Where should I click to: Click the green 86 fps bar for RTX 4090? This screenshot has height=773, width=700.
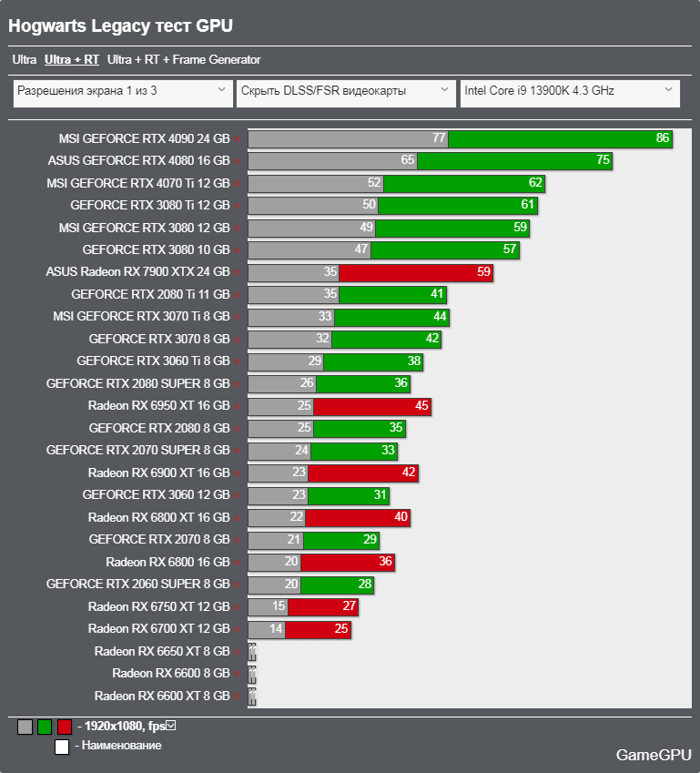click(x=560, y=139)
